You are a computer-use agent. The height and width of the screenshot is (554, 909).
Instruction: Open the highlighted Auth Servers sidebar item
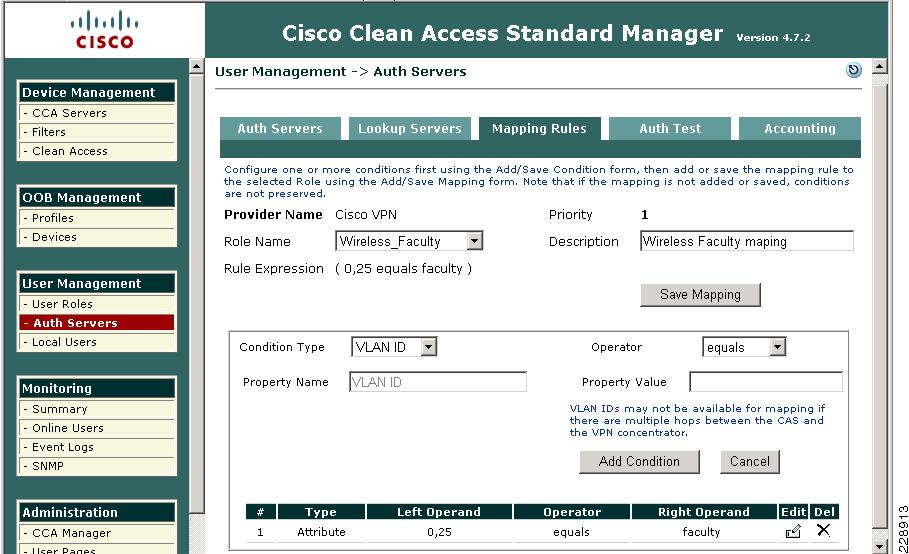point(97,323)
